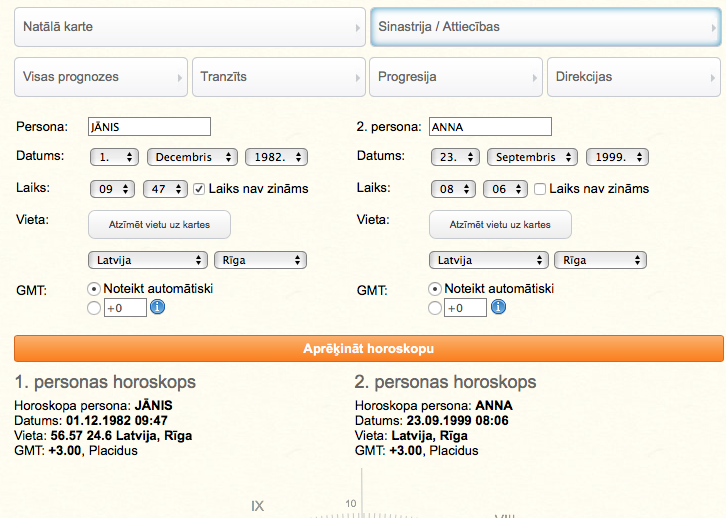Uncheck person 1 'Laiks nav zināms' checkbox
This screenshot has width=726, height=518.
coord(199,189)
